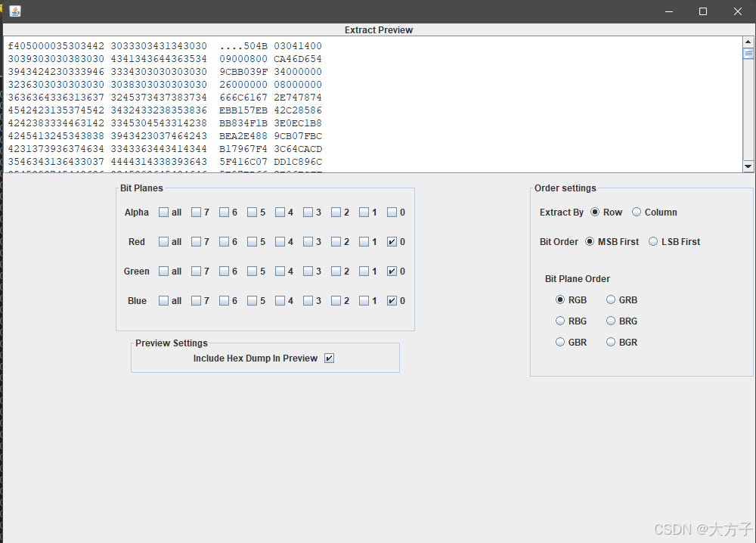The width and height of the screenshot is (756, 543).
Task: Check the Blue all bit planes checkbox
Action: 164,300
